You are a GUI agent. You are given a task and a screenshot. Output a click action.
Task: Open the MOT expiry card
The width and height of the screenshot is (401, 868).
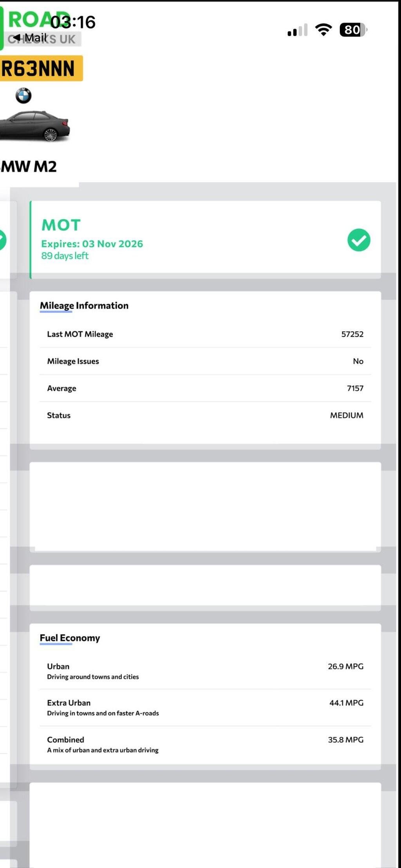(x=205, y=239)
